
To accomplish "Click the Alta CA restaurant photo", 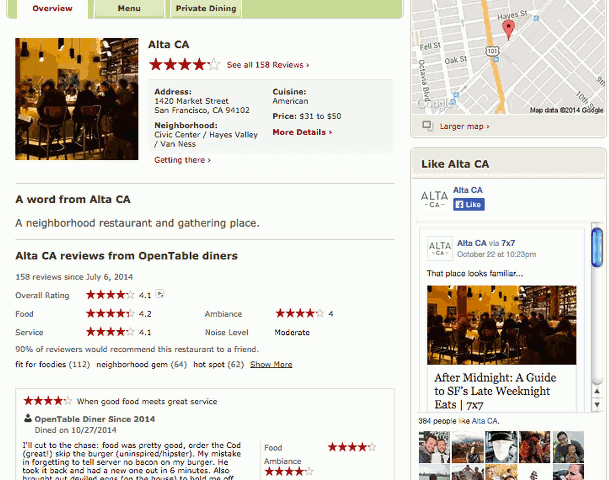I will (x=77, y=99).
